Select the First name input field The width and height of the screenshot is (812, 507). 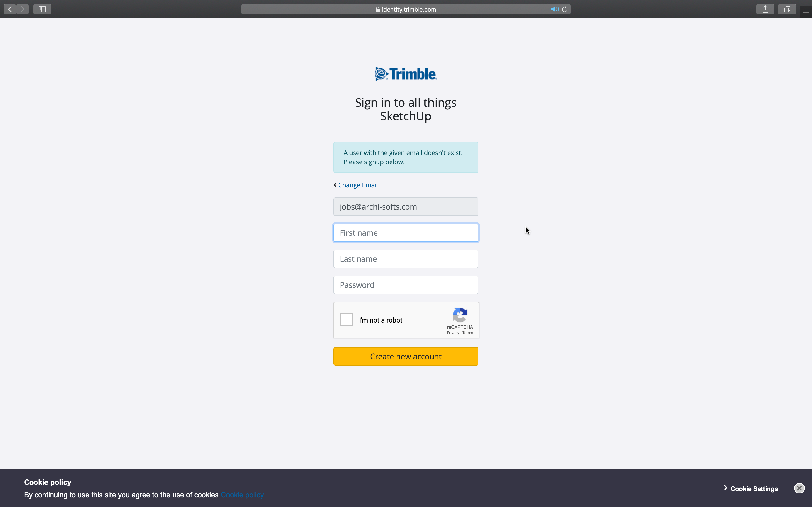[x=406, y=232]
